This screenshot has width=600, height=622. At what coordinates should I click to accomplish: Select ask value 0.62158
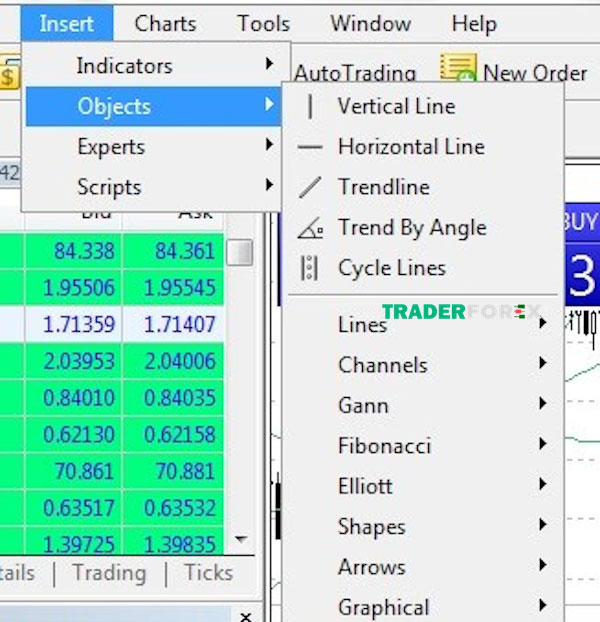[x=180, y=434]
